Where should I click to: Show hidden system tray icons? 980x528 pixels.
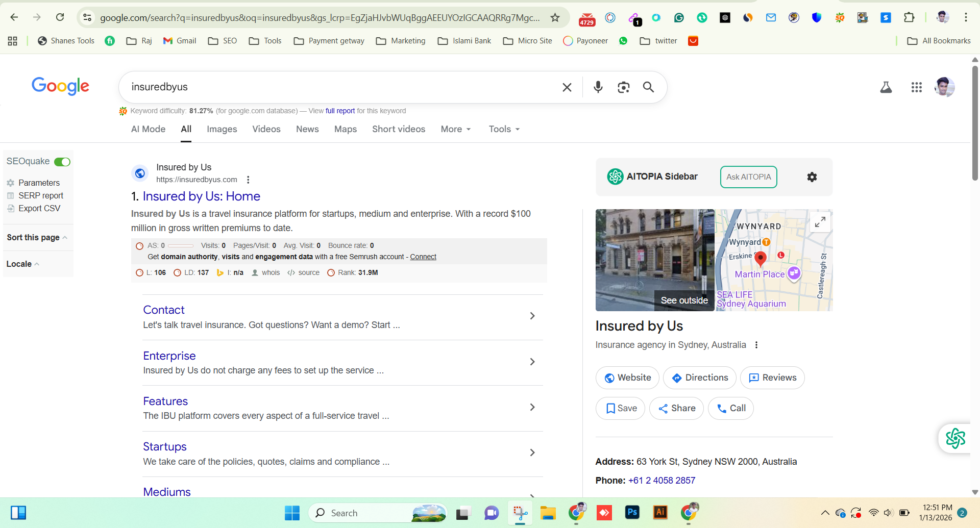point(825,513)
